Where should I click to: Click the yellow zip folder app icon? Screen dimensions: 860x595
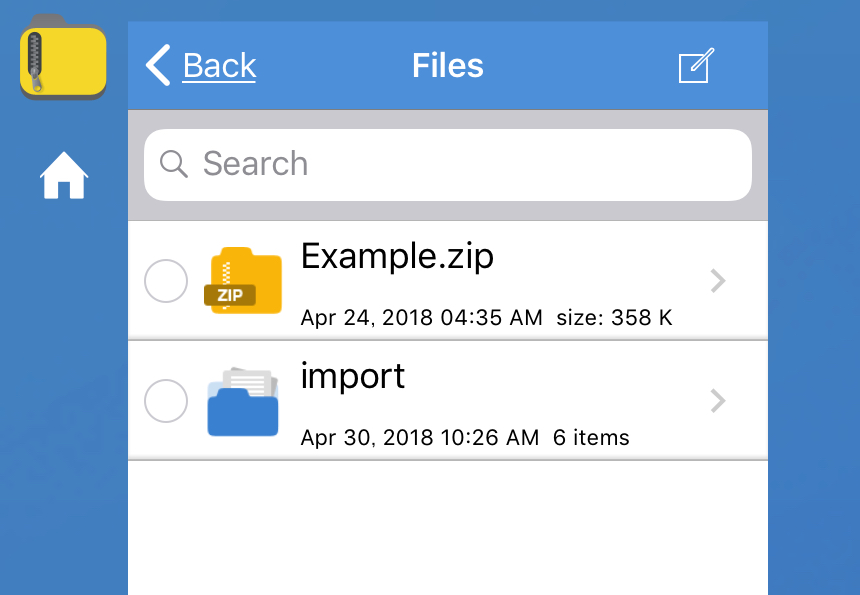pos(63,56)
